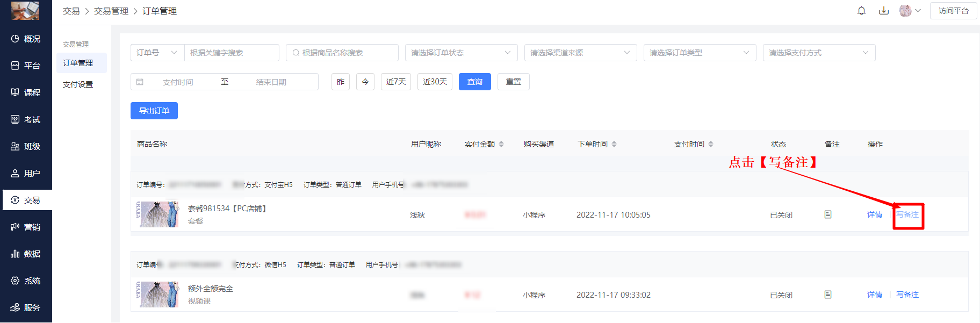Click note icon in 额外全额完全 row
The width and height of the screenshot is (980, 323).
coord(828,295)
